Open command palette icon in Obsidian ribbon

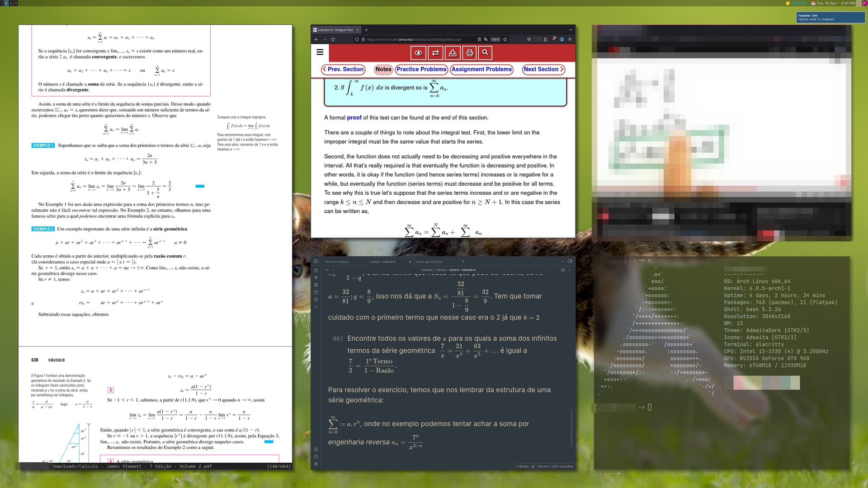(x=316, y=306)
